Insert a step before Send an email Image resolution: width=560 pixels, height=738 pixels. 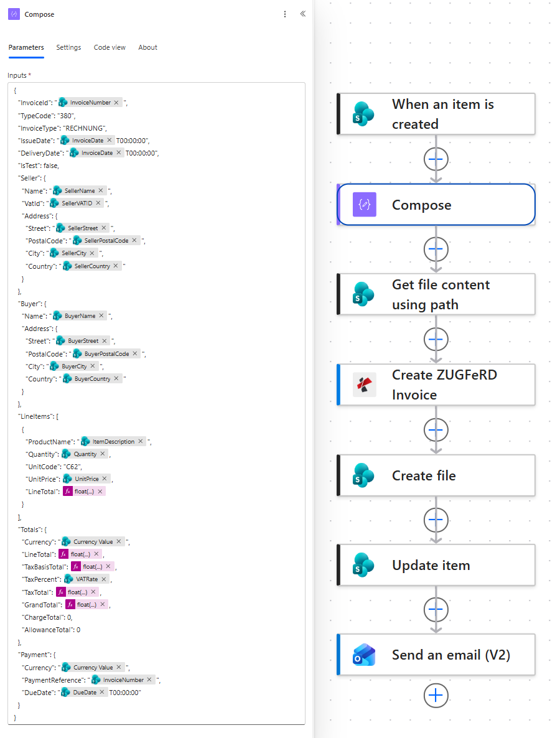point(436,610)
